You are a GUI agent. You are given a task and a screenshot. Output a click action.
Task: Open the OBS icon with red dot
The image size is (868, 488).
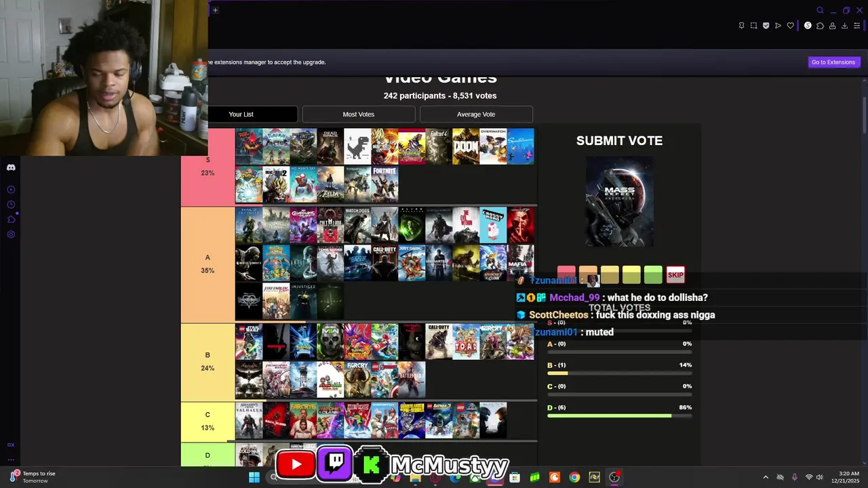(614, 477)
